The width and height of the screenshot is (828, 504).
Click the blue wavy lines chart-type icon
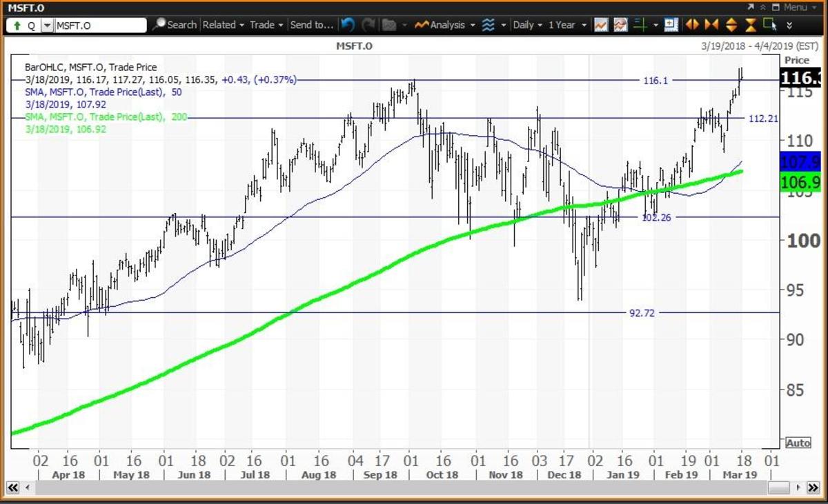coord(488,25)
